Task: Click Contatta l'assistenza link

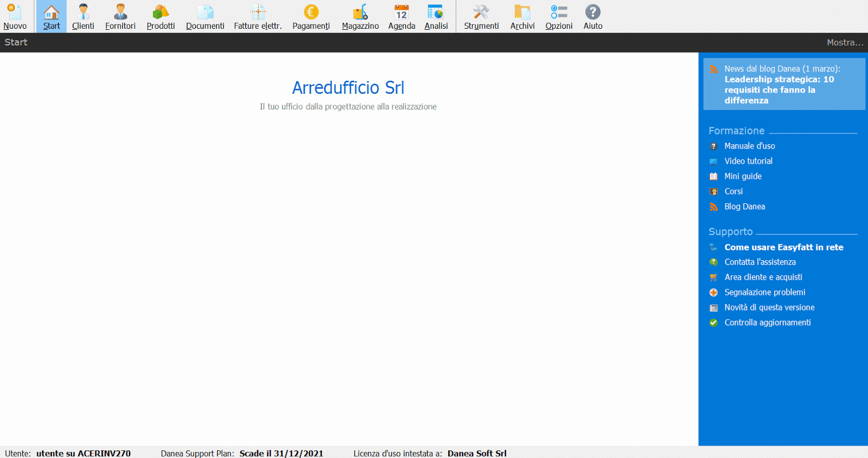Action: 760,262
